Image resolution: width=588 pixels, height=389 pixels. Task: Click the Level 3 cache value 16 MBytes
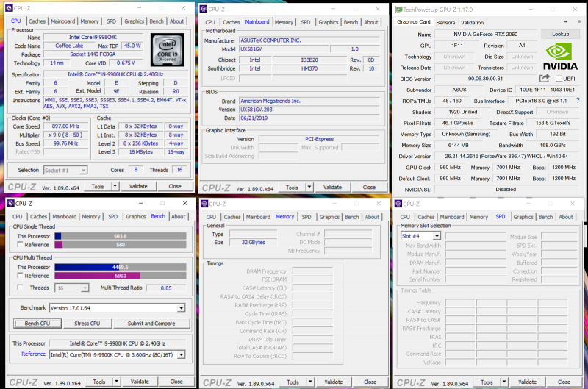pyautogui.click(x=141, y=152)
